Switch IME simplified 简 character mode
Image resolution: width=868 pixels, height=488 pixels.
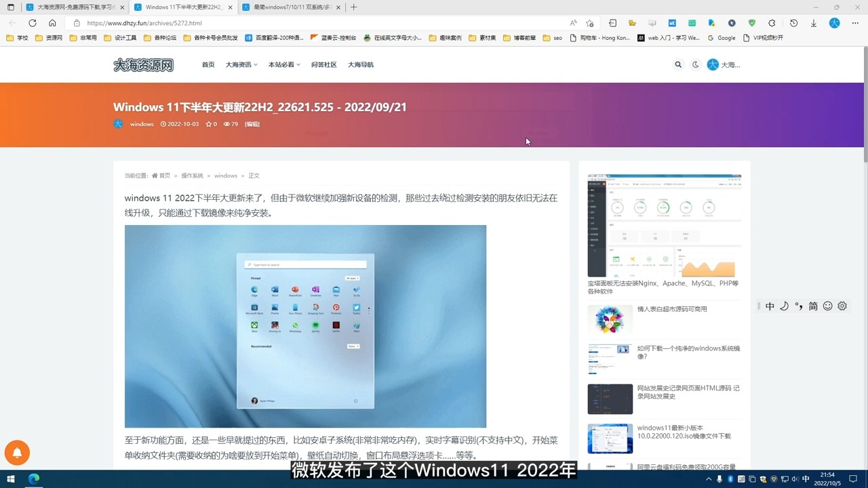point(813,306)
